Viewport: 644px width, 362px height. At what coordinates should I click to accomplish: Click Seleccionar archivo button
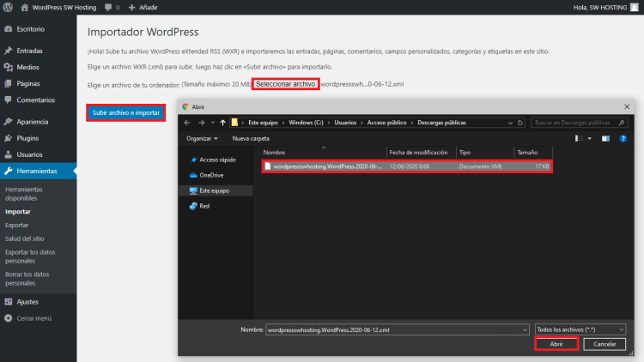[285, 84]
